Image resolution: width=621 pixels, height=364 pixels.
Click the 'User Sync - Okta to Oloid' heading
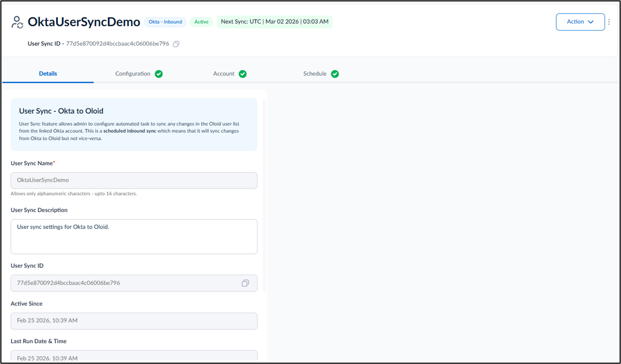pyautogui.click(x=61, y=111)
